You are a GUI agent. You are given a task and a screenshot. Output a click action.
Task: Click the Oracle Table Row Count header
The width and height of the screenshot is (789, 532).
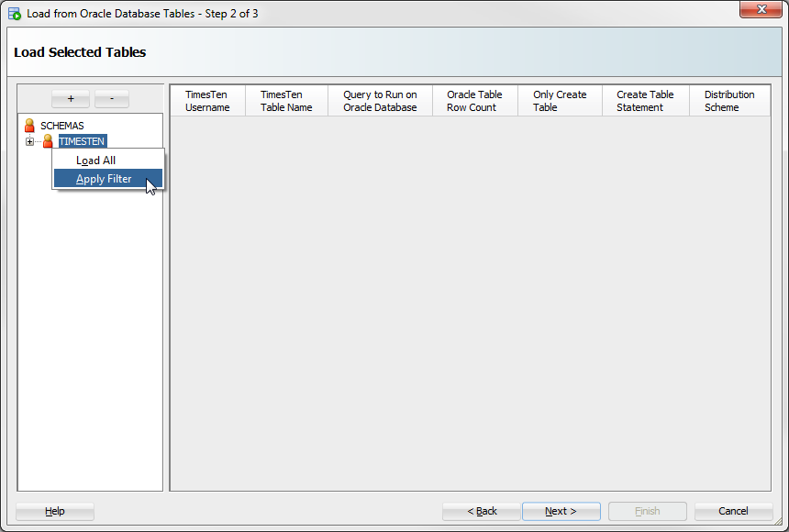pyautogui.click(x=475, y=101)
